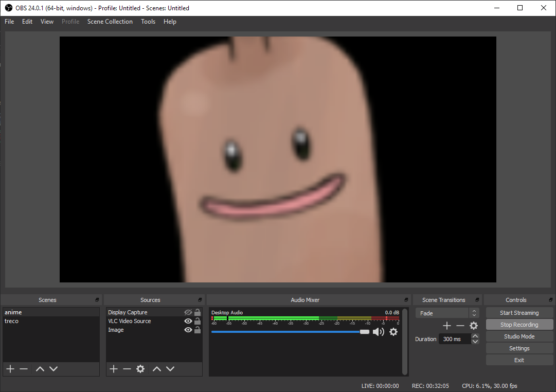Open the Tools menu
The width and height of the screenshot is (556, 392).
[148, 22]
